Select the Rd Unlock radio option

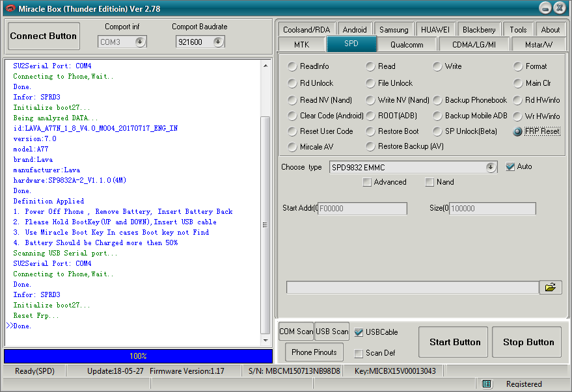[310, 83]
